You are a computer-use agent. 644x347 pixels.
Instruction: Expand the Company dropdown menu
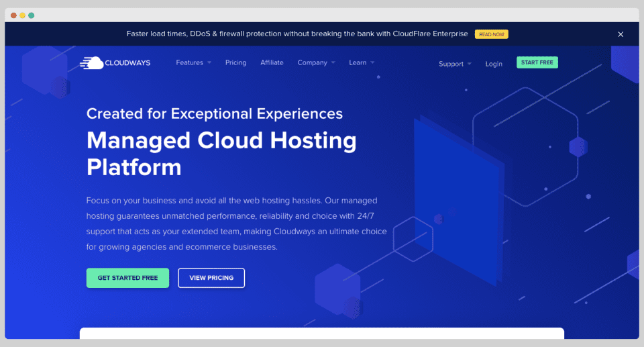[316, 62]
